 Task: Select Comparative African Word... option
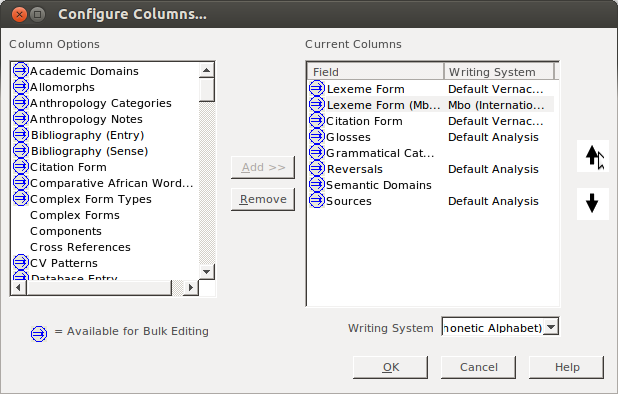click(x=112, y=183)
